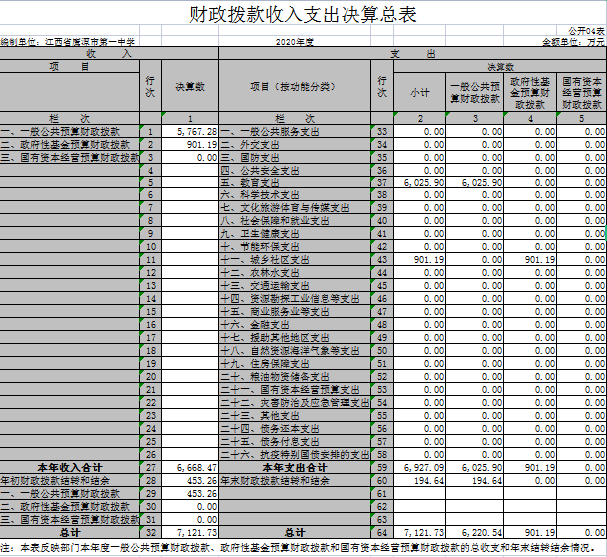Viewport: 607px width, 557px height.
Task: Select the 一般公共预算财政拨款 column header
Action: (475, 92)
